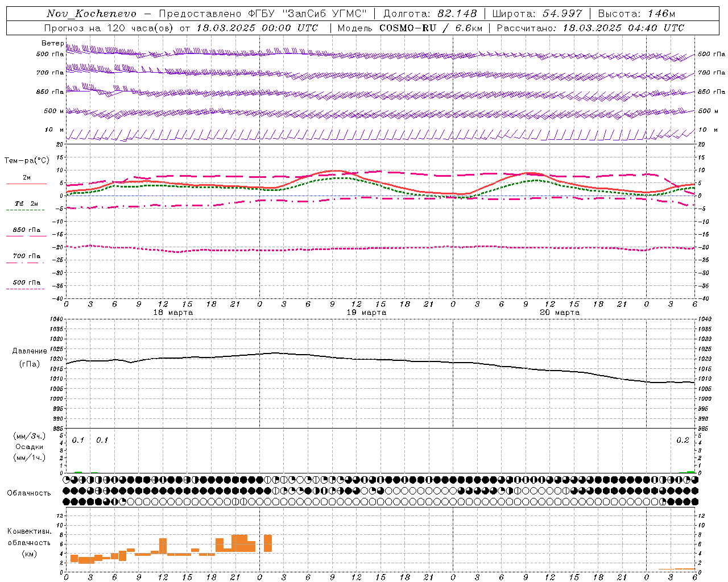Click the Высота: 146м value
The image size is (728, 582).
pyautogui.click(x=636, y=14)
